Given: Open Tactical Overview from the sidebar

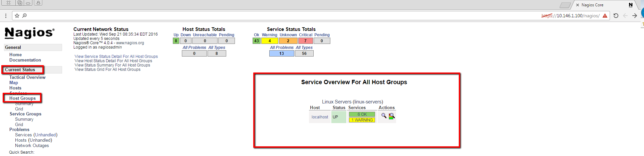Looking at the screenshot, I should (27, 77).
